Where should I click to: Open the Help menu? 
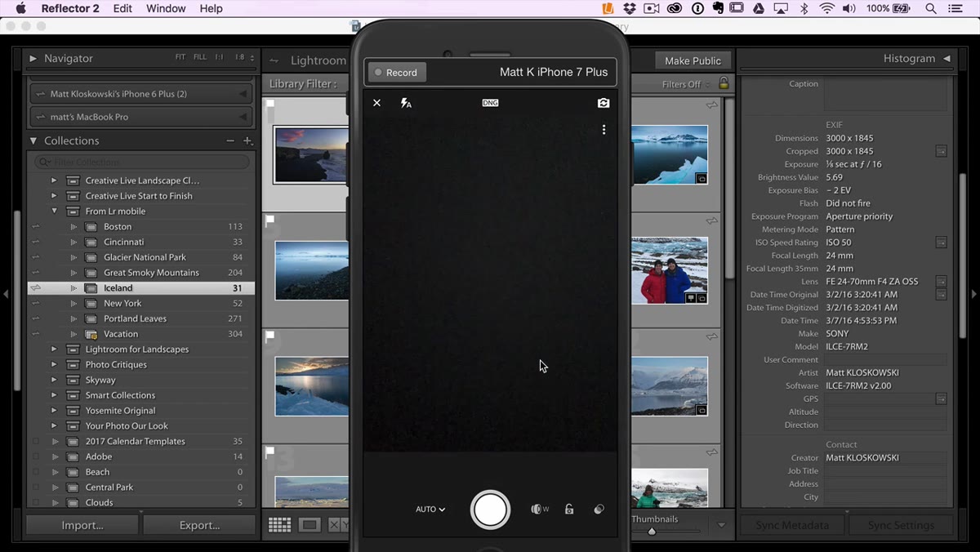click(211, 8)
